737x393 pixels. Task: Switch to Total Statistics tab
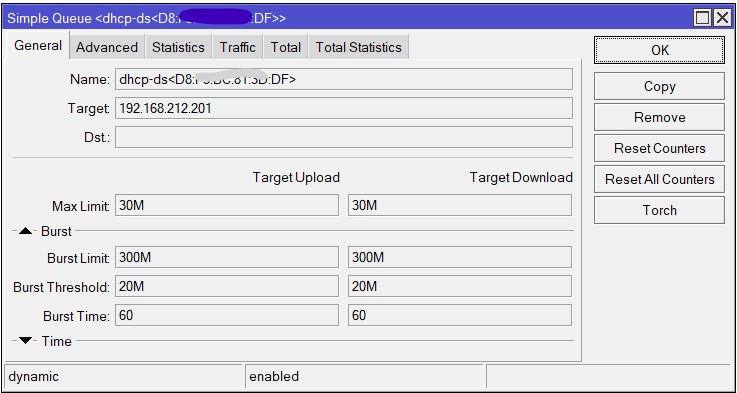tap(358, 47)
